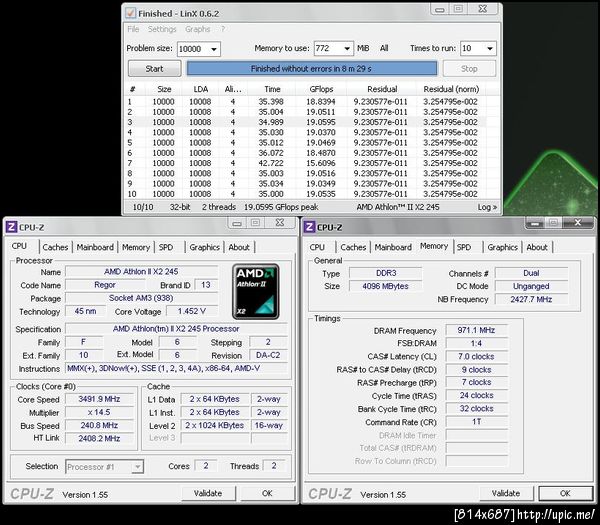Open the Memory to use dropdown
The width and height of the screenshot is (600, 525).
point(347,49)
